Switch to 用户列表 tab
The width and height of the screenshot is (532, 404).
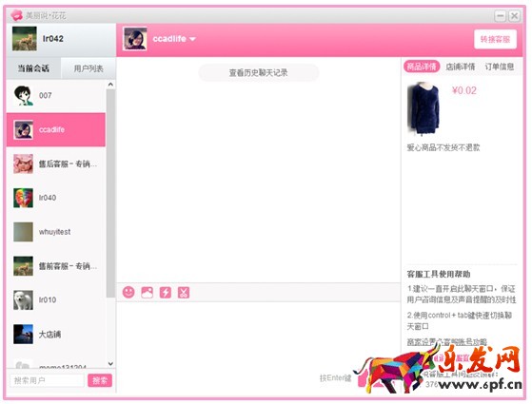89,68
